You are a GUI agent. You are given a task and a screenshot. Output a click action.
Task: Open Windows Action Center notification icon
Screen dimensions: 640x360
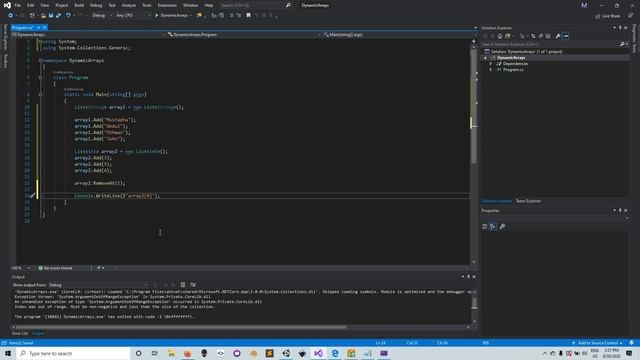(x=629, y=353)
